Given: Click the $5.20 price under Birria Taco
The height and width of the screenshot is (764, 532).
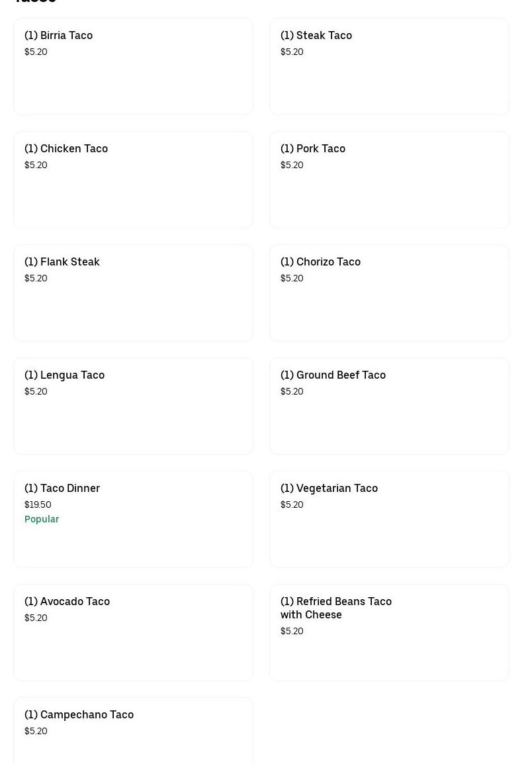Looking at the screenshot, I should (36, 52).
